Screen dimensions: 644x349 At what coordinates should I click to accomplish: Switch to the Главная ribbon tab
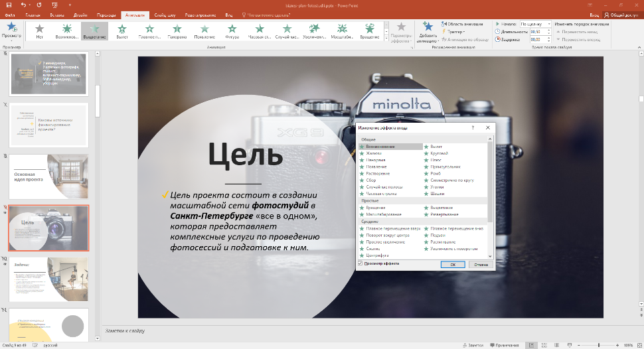(33, 15)
